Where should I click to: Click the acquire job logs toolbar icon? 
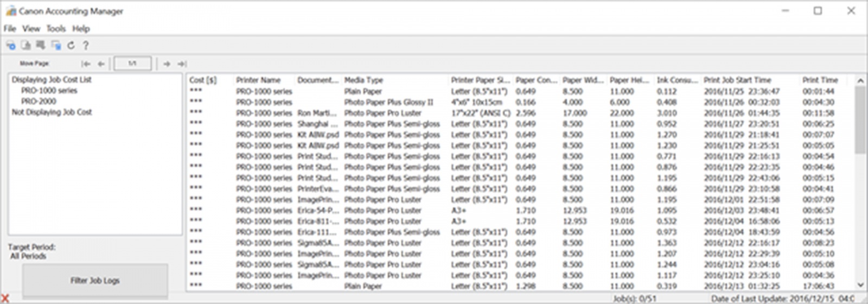41,46
